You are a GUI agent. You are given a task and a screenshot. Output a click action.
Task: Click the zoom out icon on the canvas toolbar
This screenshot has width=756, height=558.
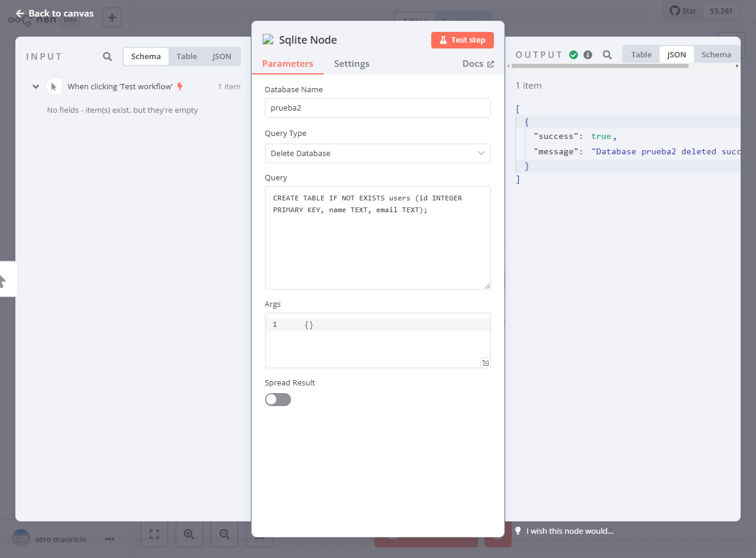(225, 534)
